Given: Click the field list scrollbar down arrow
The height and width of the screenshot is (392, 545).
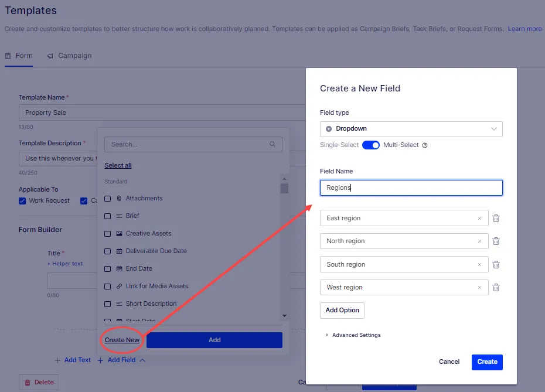Looking at the screenshot, I should click(284, 316).
